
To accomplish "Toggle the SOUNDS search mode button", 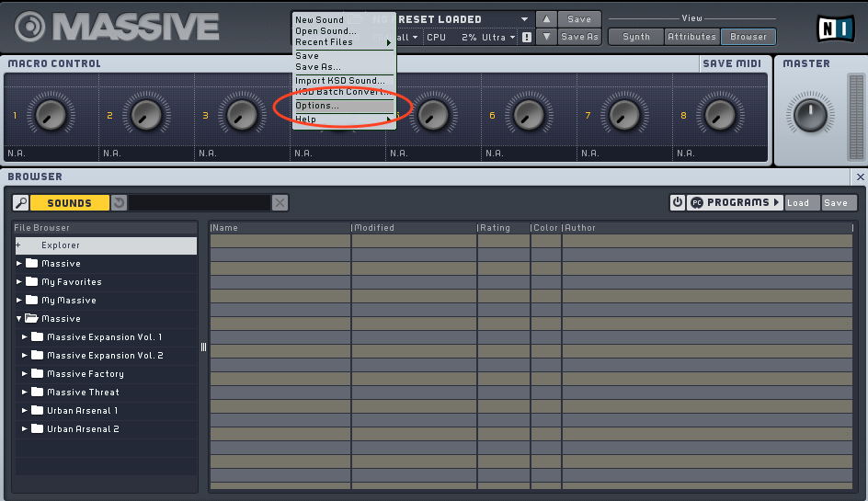I will pos(70,203).
